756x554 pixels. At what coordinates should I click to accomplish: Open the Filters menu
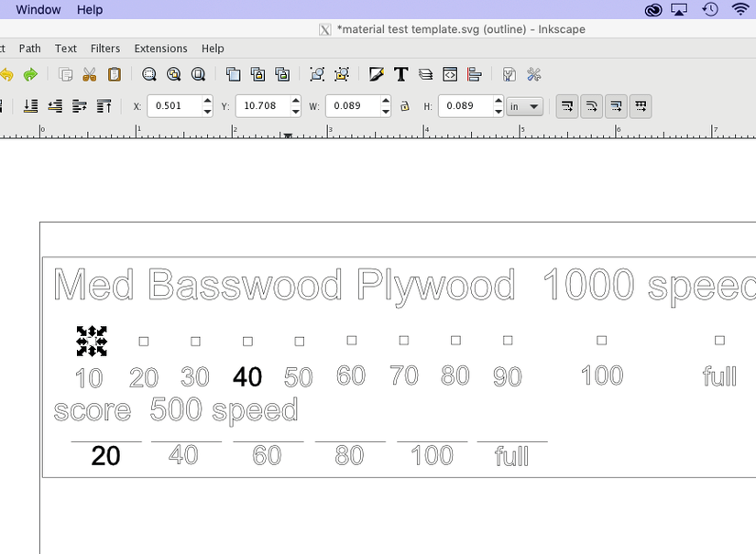104,49
